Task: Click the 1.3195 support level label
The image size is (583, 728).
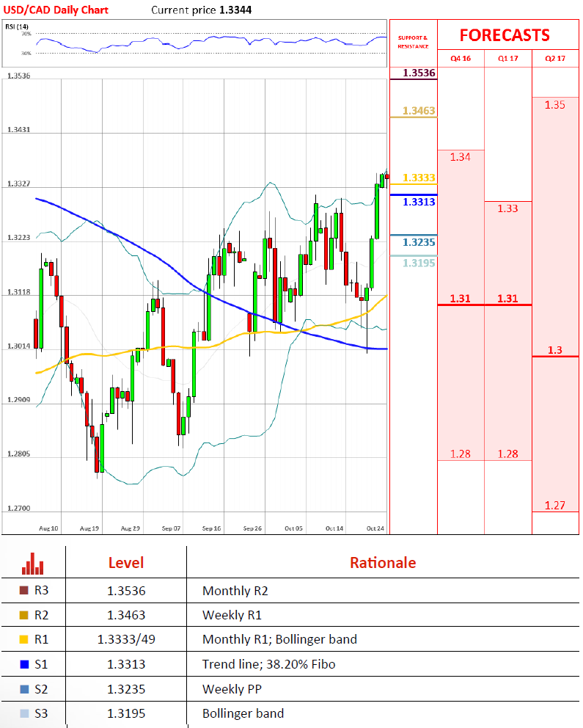Action: click(x=419, y=263)
